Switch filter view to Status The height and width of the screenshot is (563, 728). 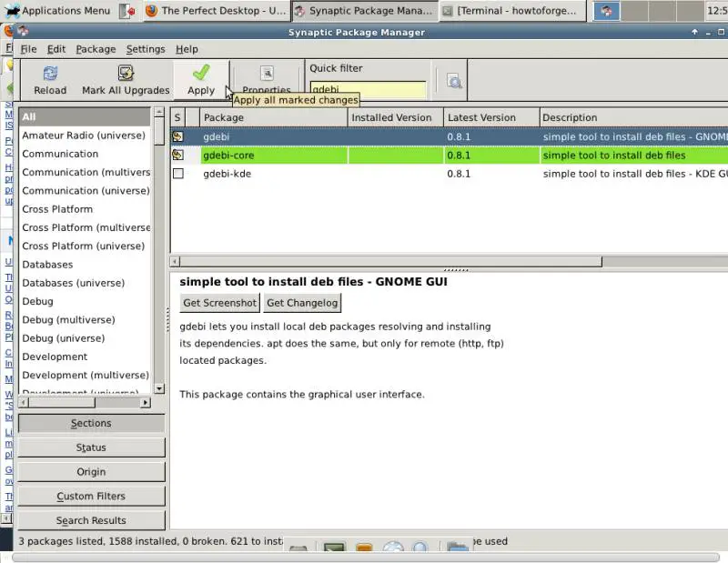(x=92, y=447)
